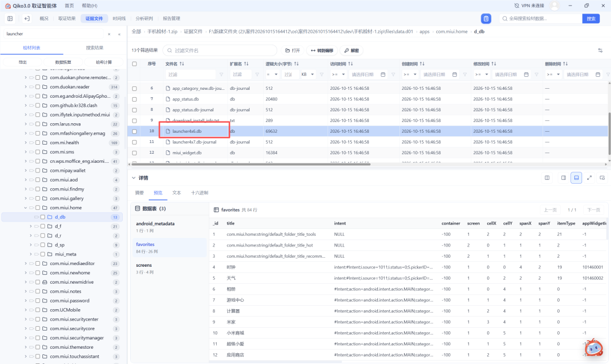Click the file list vertical scrollbar
The height and width of the screenshot is (364, 611).
(609, 135)
